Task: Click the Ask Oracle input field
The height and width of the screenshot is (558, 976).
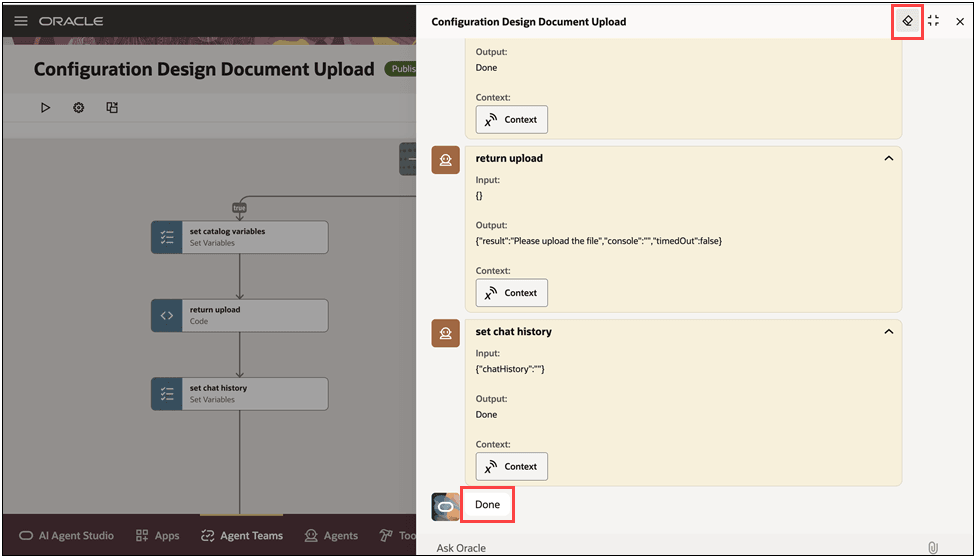Action: point(678,548)
